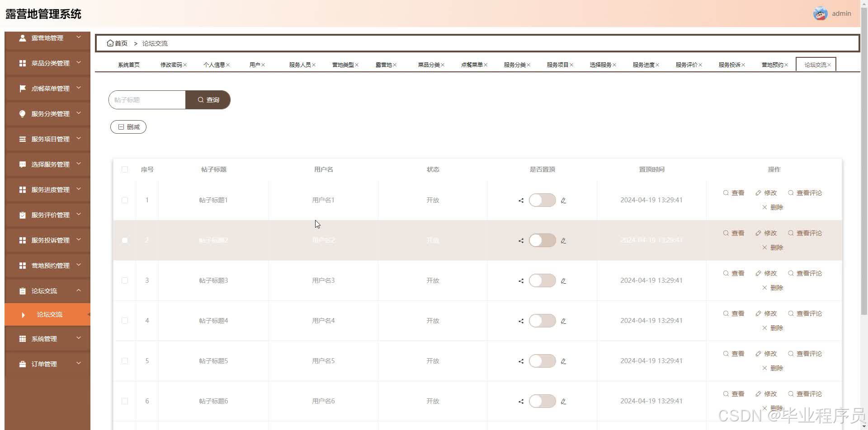Click 查看评论 for 帖子标题4
The width and height of the screenshot is (868, 430).
coord(805,313)
